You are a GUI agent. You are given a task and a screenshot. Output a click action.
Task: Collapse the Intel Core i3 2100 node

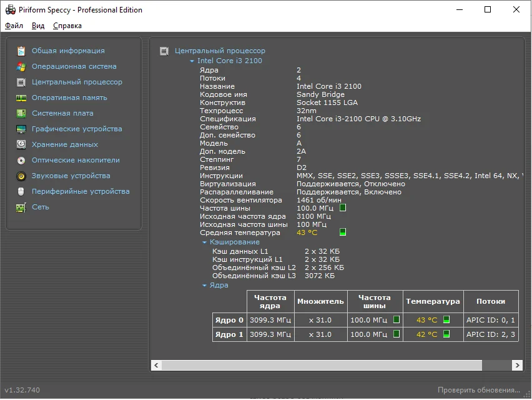click(x=192, y=61)
